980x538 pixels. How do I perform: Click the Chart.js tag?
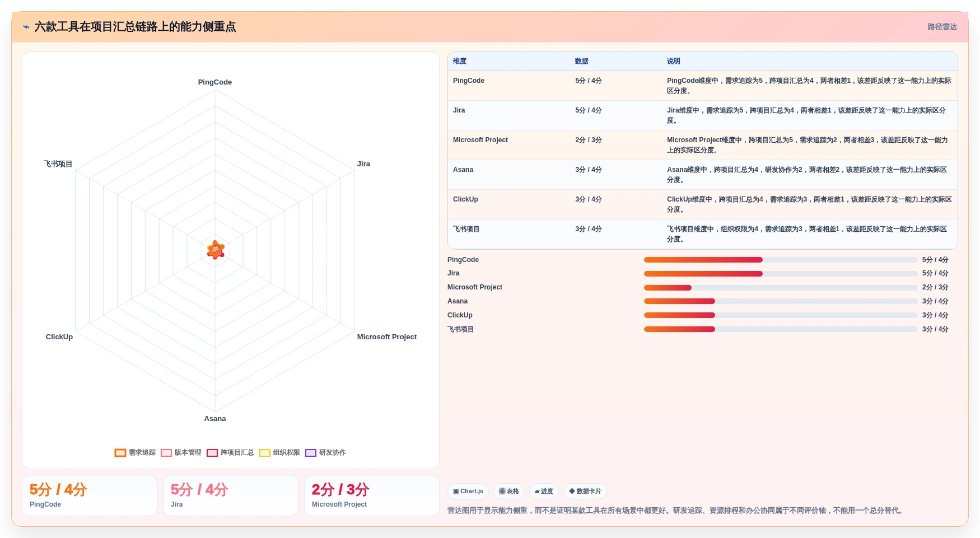468,492
